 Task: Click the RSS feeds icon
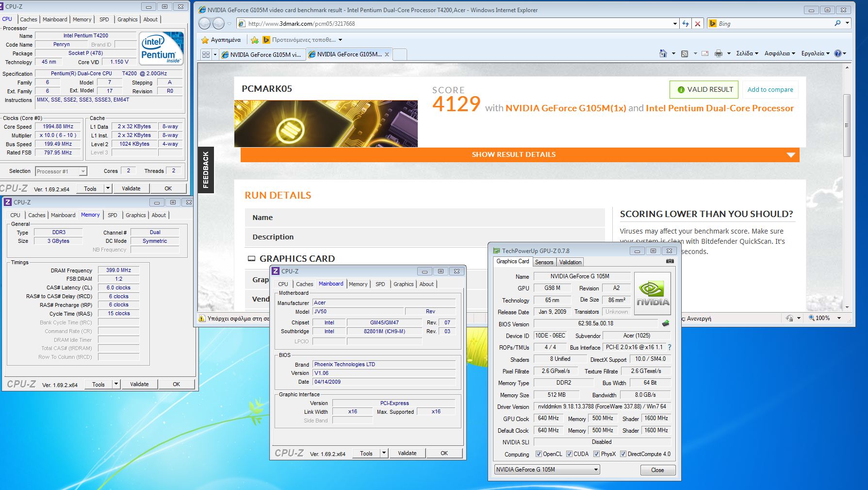[685, 53]
